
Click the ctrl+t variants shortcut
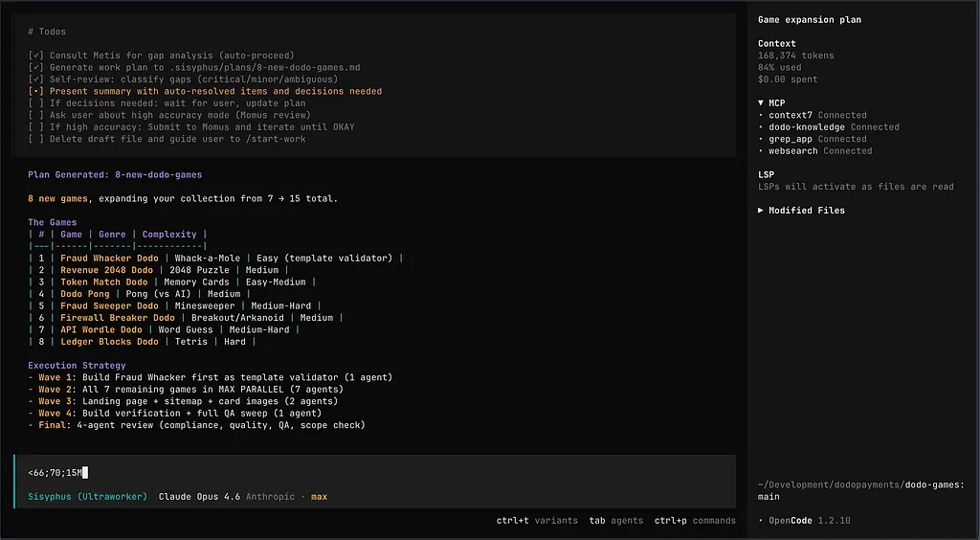click(537, 521)
